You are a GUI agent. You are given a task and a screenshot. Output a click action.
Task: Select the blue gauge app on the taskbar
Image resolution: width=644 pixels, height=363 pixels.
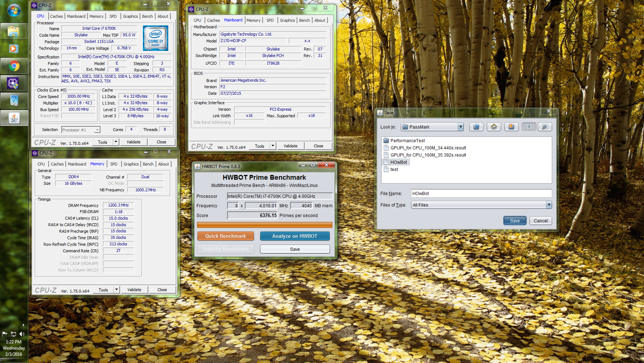(14, 101)
